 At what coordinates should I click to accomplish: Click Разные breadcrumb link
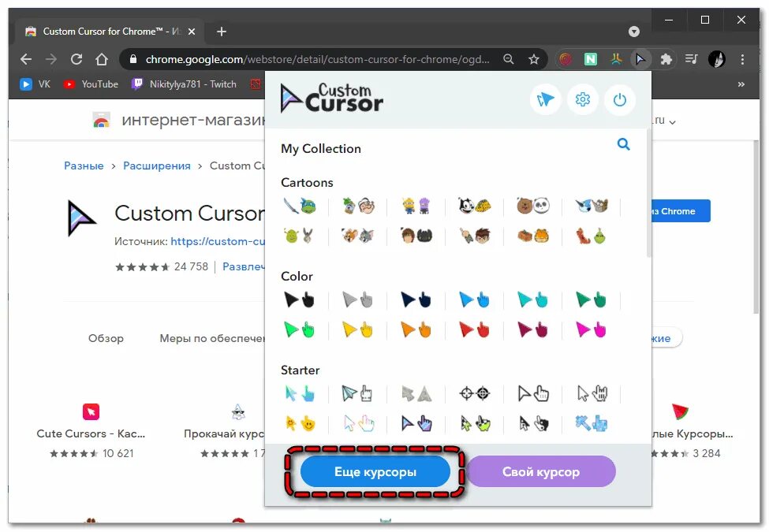coord(84,166)
